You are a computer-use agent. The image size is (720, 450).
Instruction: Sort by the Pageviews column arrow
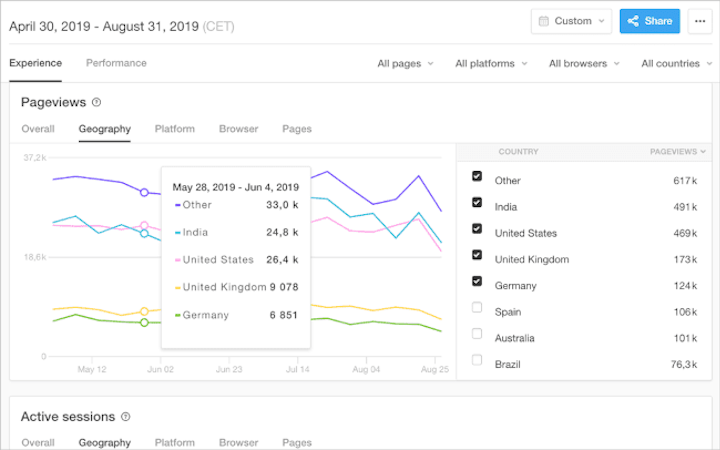tap(703, 152)
